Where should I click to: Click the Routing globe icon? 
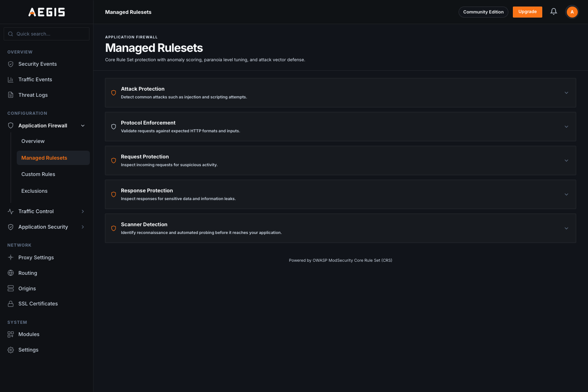11,273
